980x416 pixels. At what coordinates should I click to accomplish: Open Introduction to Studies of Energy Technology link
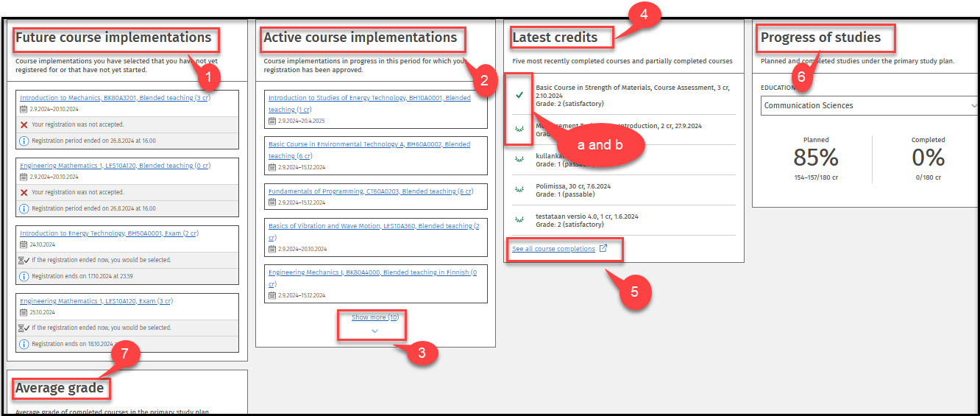[369, 103]
